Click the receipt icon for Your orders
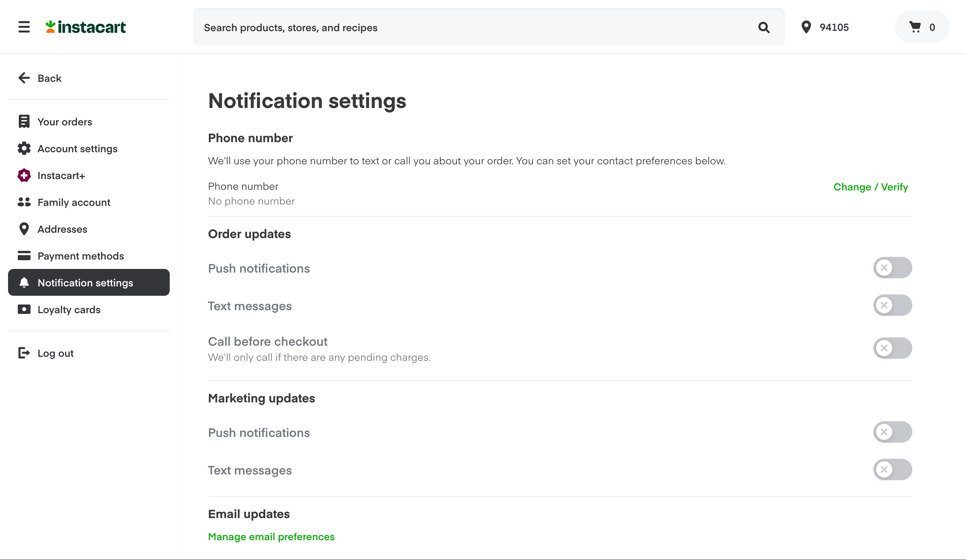Viewport: 966px width, 560px height. pyautogui.click(x=24, y=121)
